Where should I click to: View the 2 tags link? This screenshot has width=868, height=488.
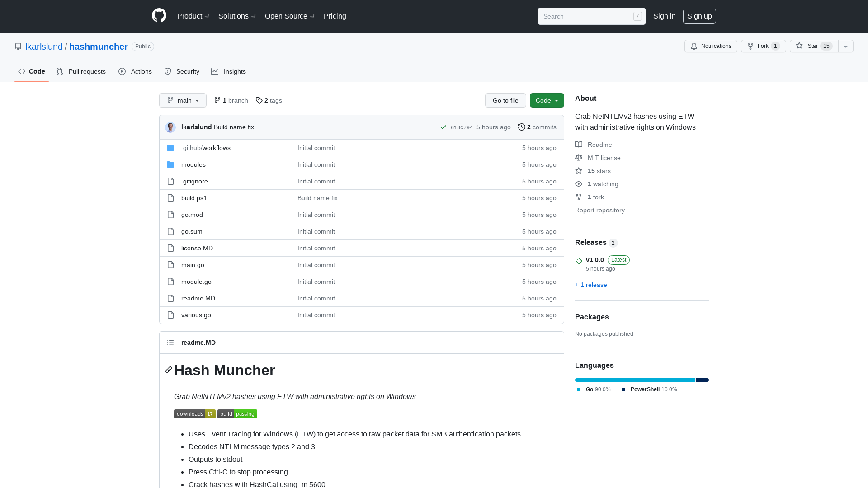pyautogui.click(x=269, y=100)
